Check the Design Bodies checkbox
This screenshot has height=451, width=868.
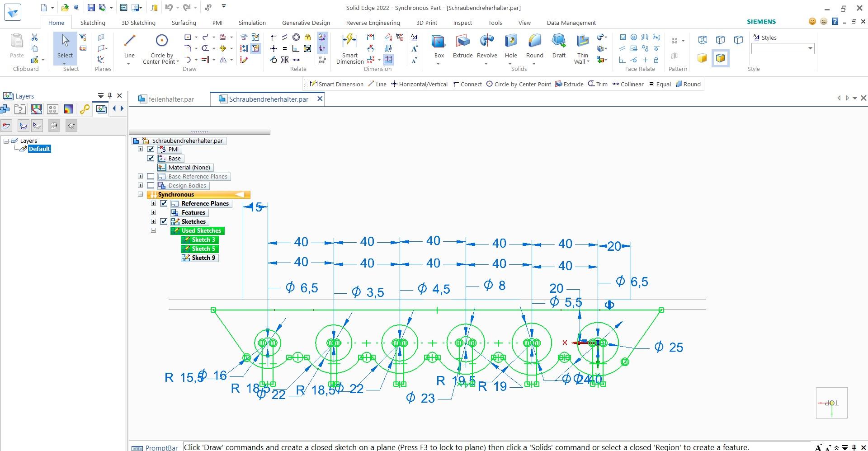151,185
